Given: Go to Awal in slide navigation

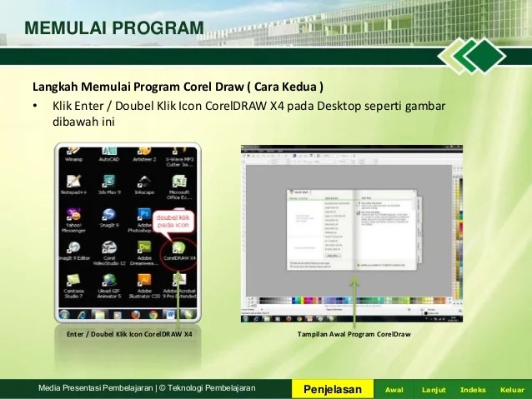Looking at the screenshot, I should [x=394, y=390].
